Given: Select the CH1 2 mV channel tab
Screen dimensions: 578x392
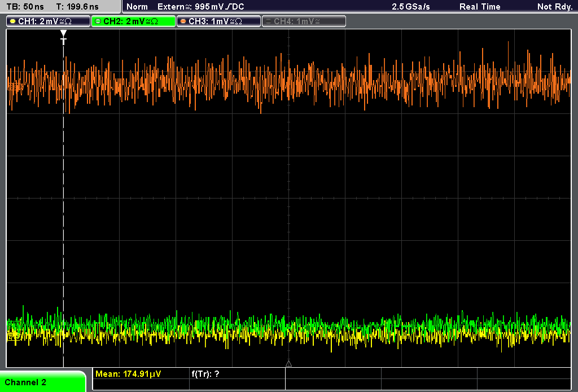Looking at the screenshot, I should point(49,21).
